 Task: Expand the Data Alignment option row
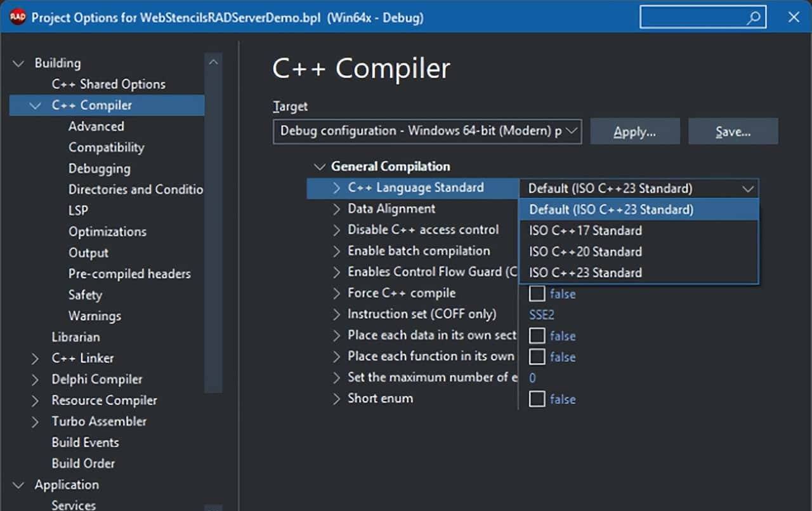[x=337, y=209]
